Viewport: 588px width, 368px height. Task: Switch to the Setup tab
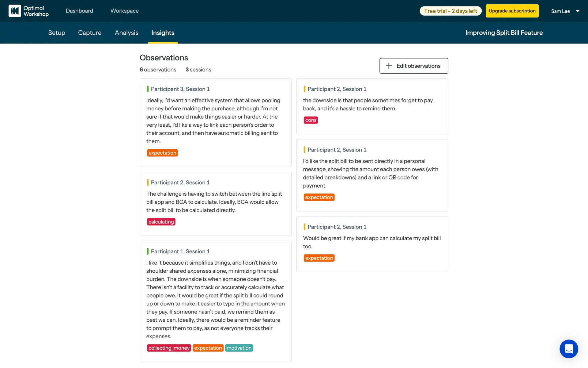pyautogui.click(x=57, y=33)
